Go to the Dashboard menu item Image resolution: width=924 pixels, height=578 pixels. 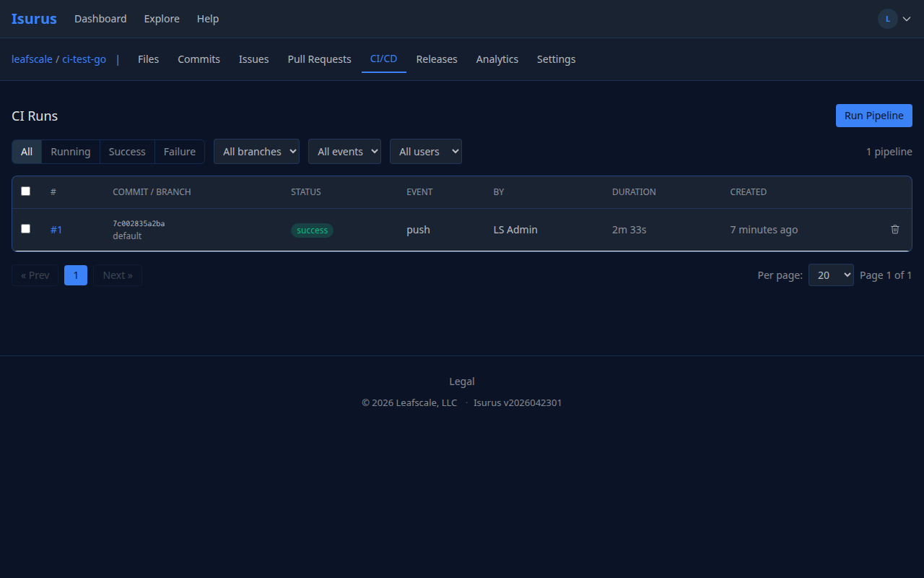[100, 19]
